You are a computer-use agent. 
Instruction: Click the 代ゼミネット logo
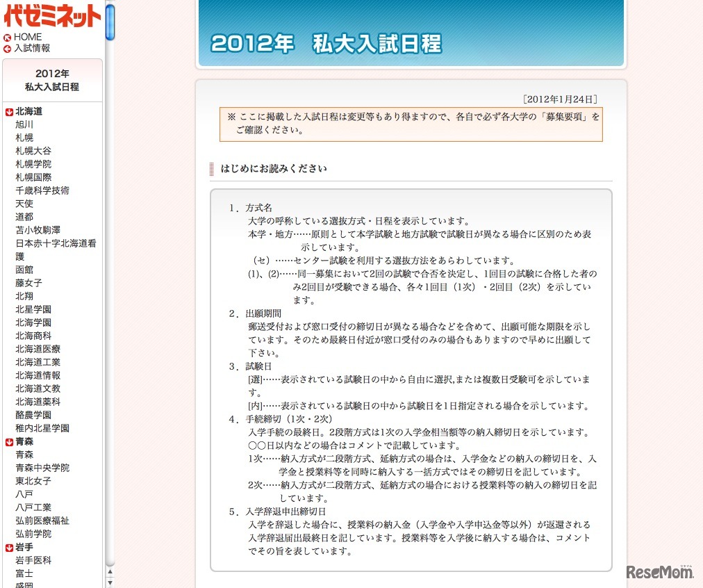(x=52, y=15)
